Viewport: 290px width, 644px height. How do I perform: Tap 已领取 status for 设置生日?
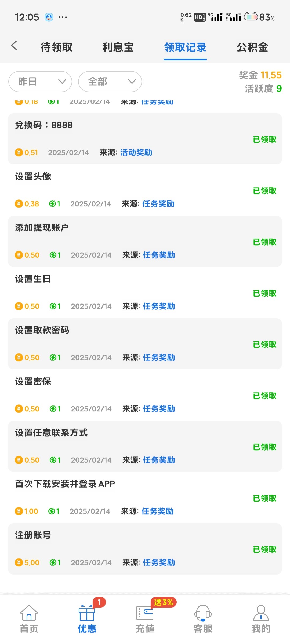pyautogui.click(x=265, y=293)
